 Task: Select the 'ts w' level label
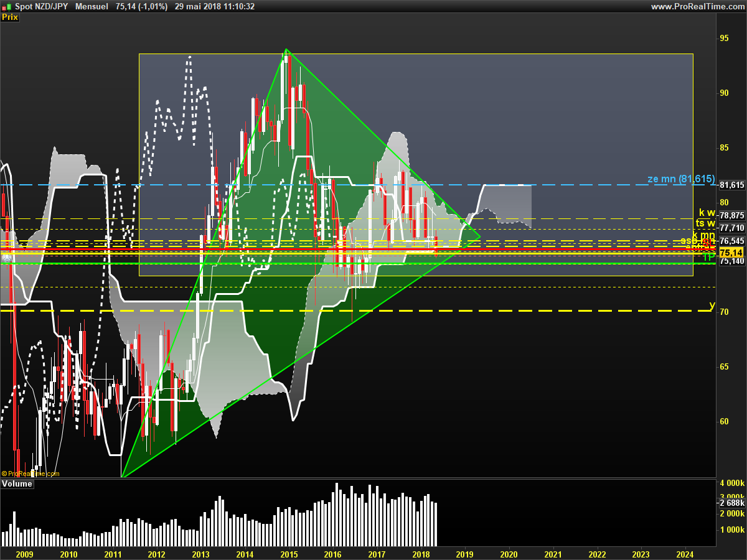pyautogui.click(x=705, y=223)
